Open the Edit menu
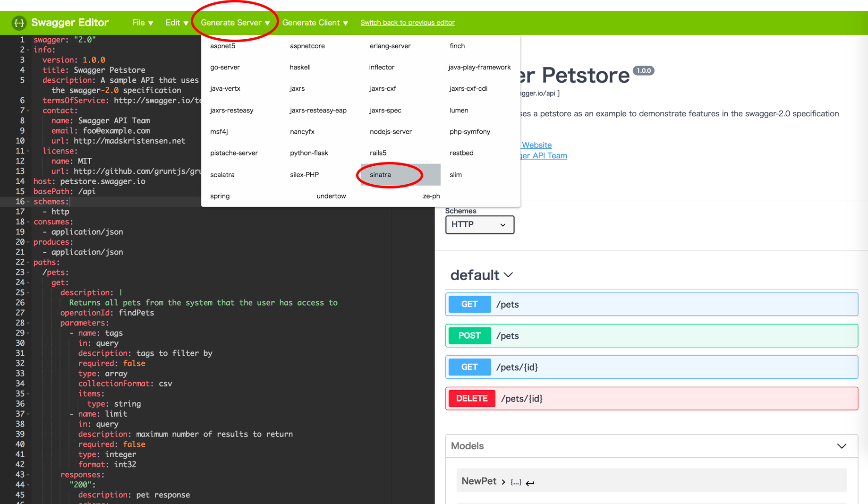This screenshot has width=868, height=504. [176, 22]
